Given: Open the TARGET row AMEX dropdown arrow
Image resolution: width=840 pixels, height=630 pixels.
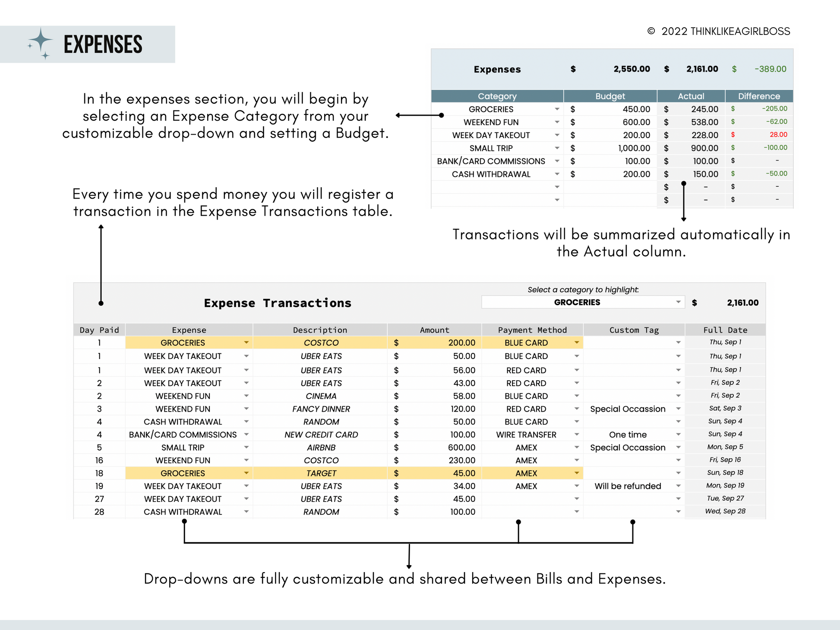Looking at the screenshot, I should 576,473.
